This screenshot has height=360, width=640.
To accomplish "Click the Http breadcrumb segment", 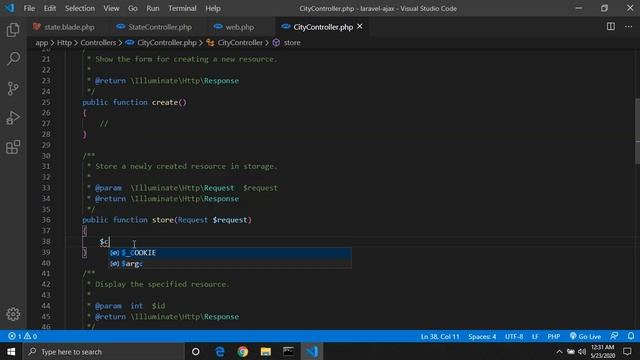I will (64, 42).
